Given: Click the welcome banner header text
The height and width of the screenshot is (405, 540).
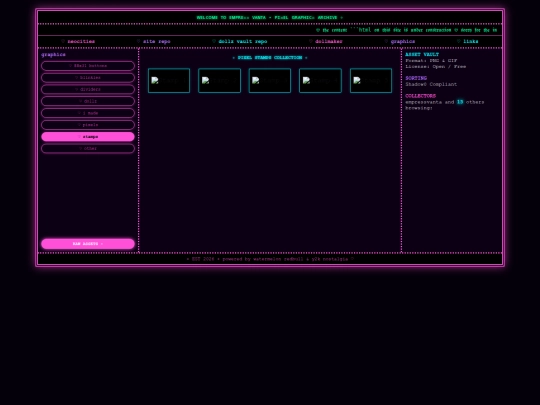Looking at the screenshot, I should click(x=270, y=18).
